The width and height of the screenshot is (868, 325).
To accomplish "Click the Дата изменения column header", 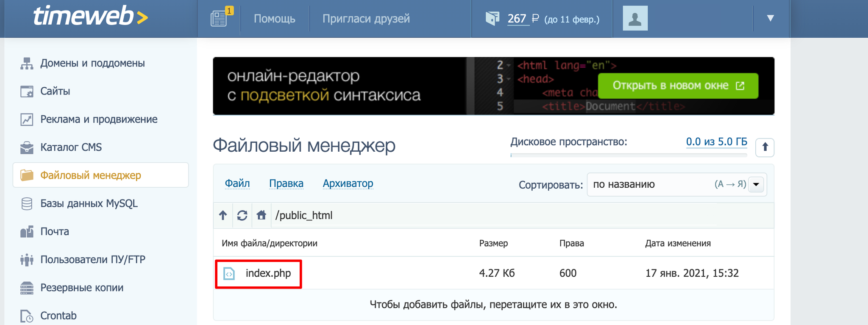I will (x=678, y=243).
